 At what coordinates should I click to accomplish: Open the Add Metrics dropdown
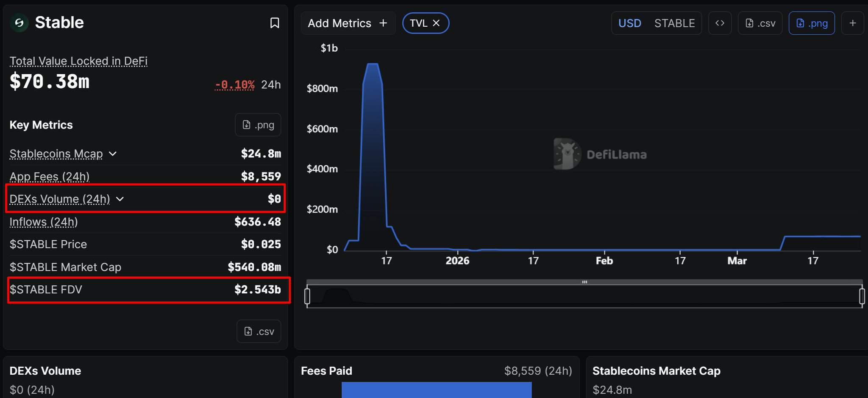tap(348, 23)
